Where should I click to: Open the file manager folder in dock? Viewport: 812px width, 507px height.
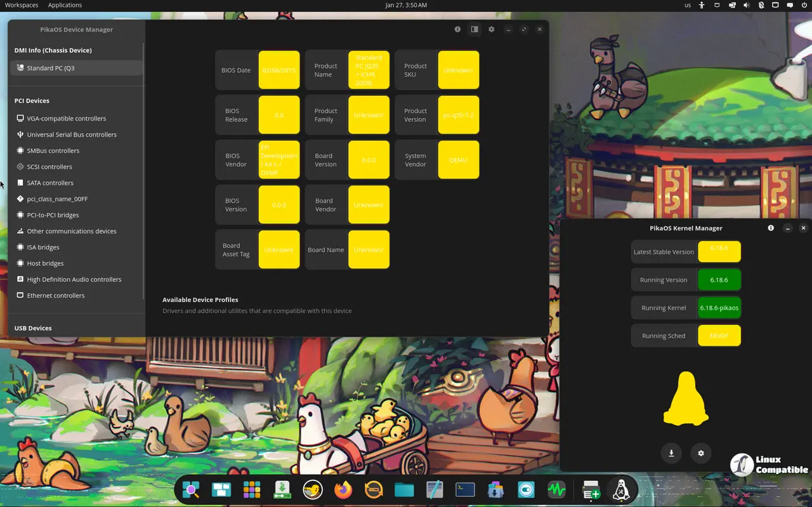click(404, 490)
